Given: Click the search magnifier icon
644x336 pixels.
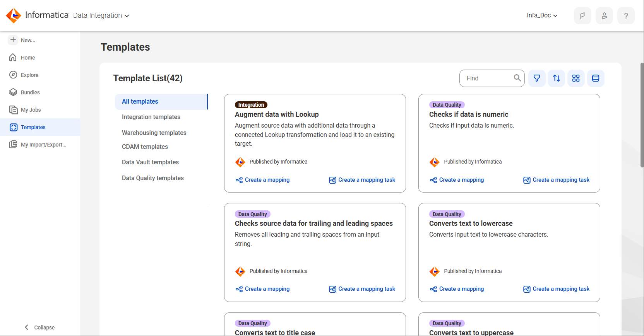Looking at the screenshot, I should pyautogui.click(x=517, y=78).
